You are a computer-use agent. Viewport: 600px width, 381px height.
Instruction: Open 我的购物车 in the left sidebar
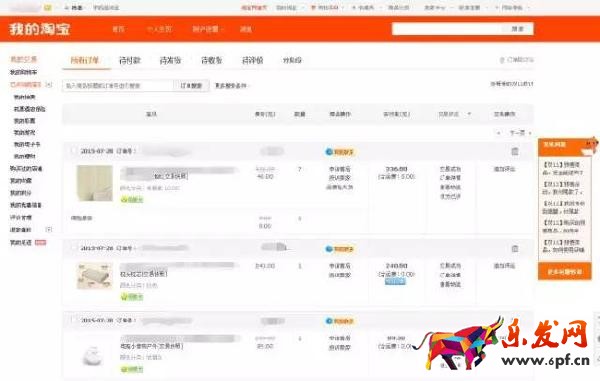pyautogui.click(x=24, y=72)
